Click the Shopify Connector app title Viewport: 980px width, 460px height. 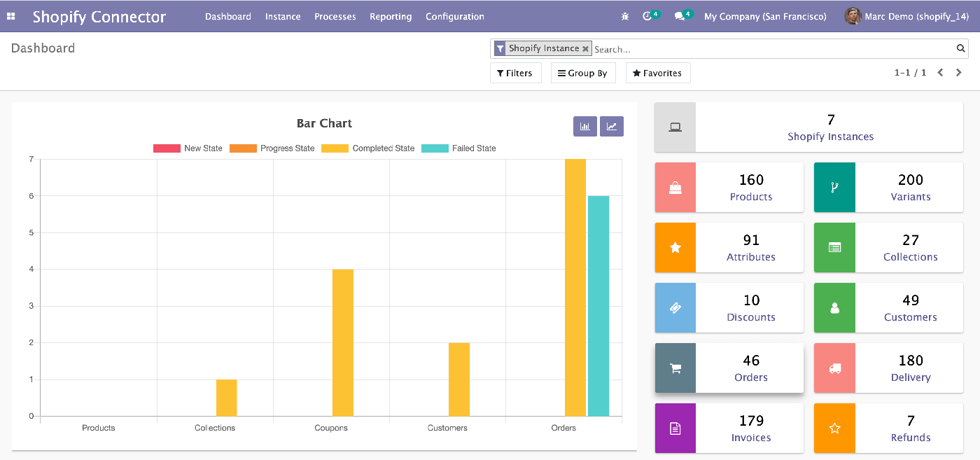(99, 17)
